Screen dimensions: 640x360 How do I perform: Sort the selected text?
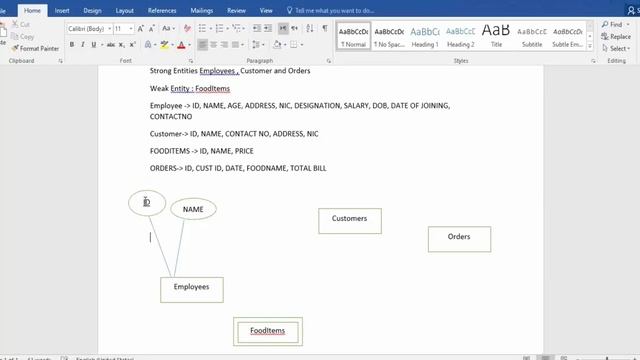click(310, 28)
